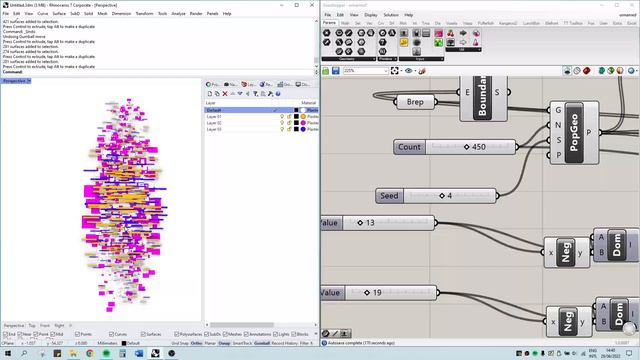Viewport: 640px width, 360px height.
Task: Switch to the Front viewport tab
Action: [x=45, y=325]
